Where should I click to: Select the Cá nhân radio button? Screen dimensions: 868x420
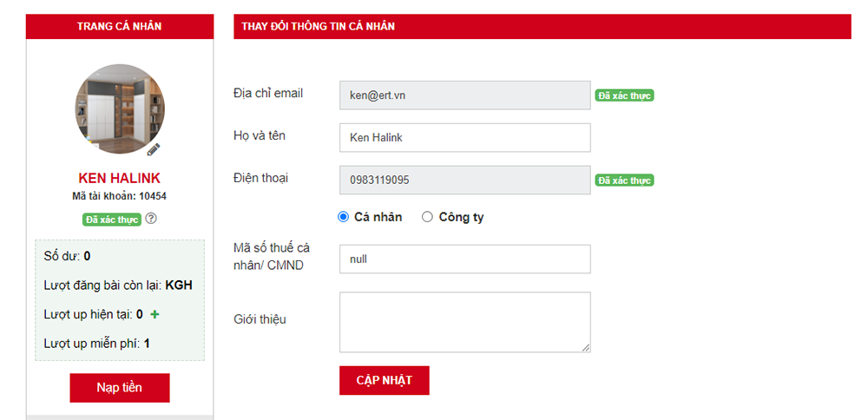coord(343,217)
